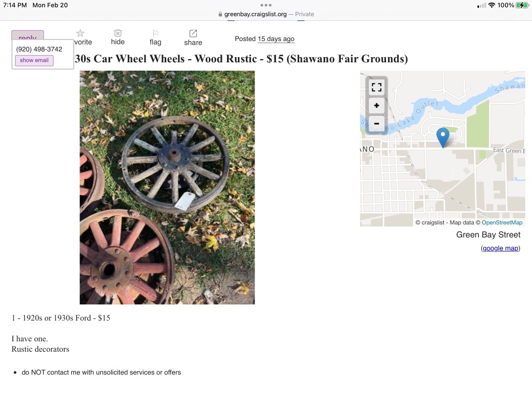Image resolution: width=532 pixels, height=399 pixels.
Task: Flag the listing using the flag icon
Action: 155,34
